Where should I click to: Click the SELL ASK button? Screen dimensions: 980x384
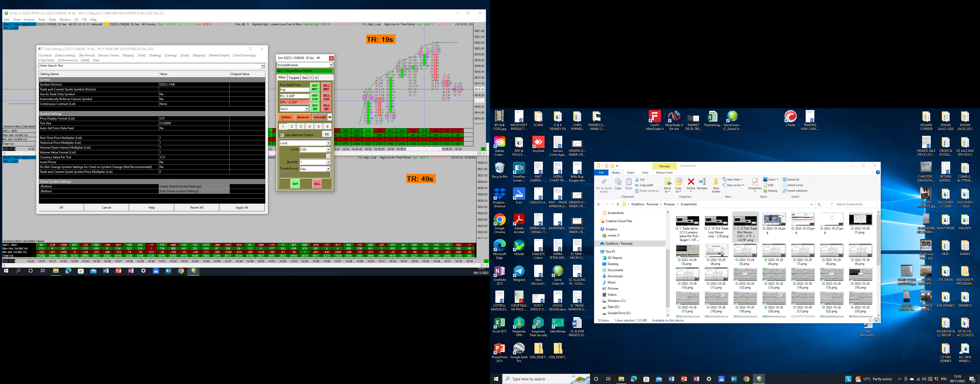tap(326, 98)
